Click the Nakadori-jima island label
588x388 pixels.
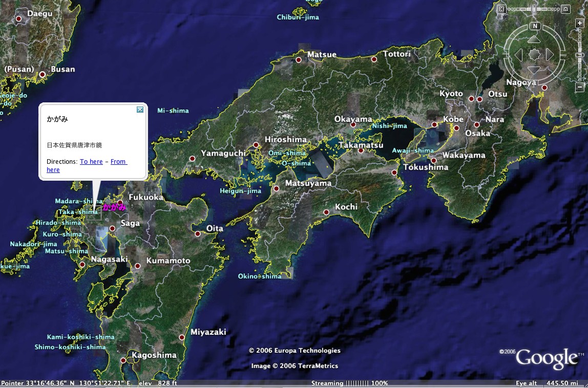tap(33, 244)
